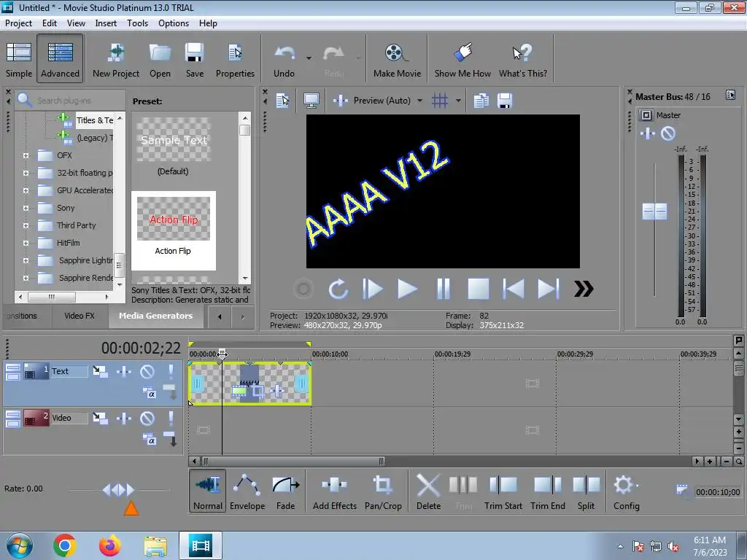The width and height of the screenshot is (747, 560).
Task: Expand the HitFilm folder
Action: 26,244
